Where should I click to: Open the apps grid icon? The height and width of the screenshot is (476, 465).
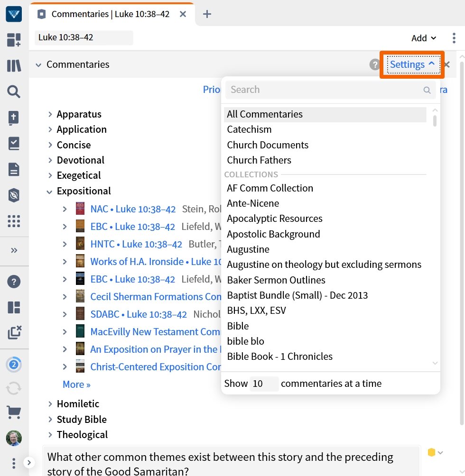pos(14,221)
